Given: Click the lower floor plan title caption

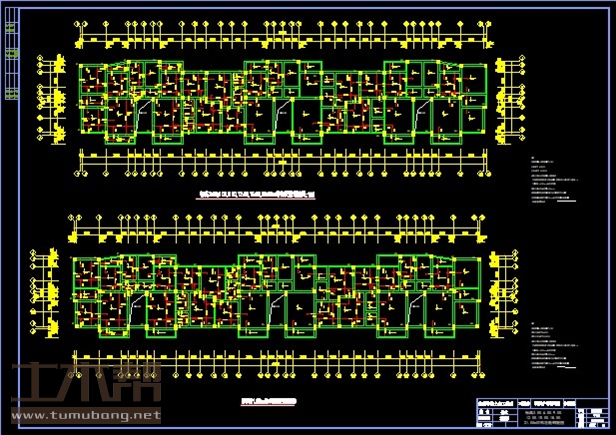Looking at the screenshot, I should 269,401.
